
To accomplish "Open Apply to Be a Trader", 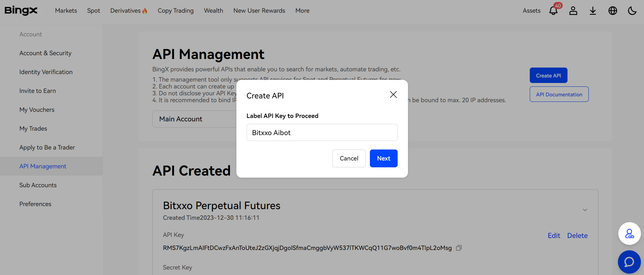I will [x=47, y=147].
